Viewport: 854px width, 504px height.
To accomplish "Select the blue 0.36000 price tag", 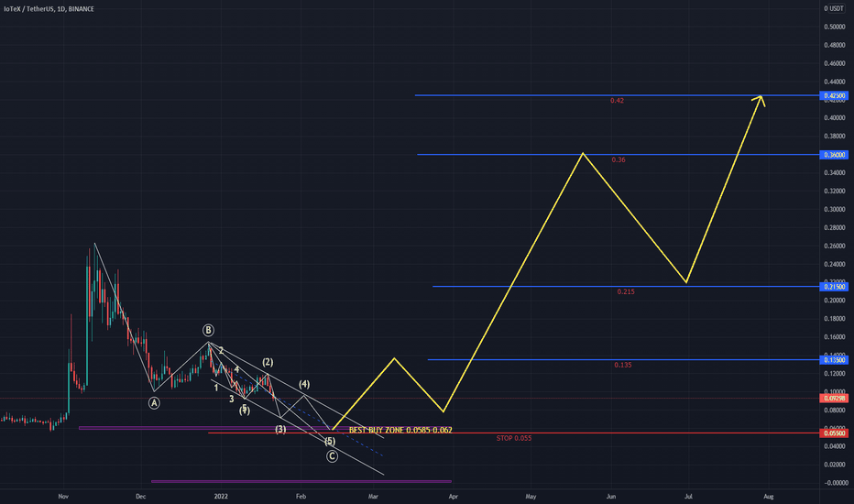I will 834,155.
